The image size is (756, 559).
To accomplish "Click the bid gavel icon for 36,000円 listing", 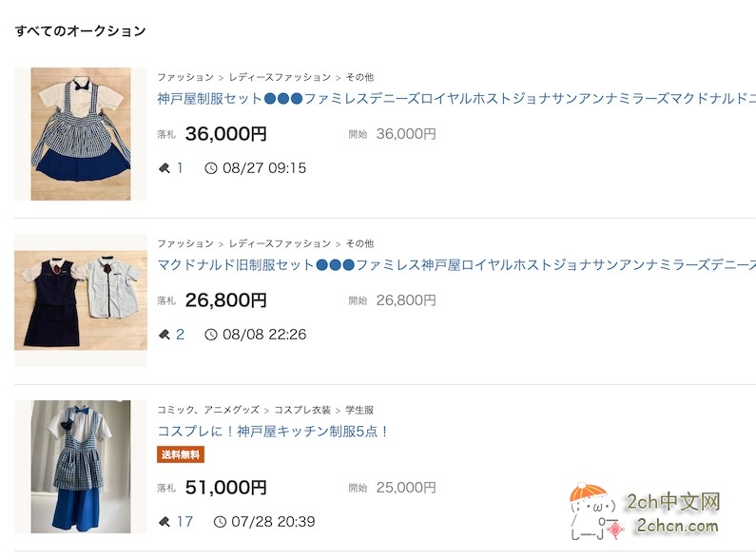I will [x=164, y=168].
